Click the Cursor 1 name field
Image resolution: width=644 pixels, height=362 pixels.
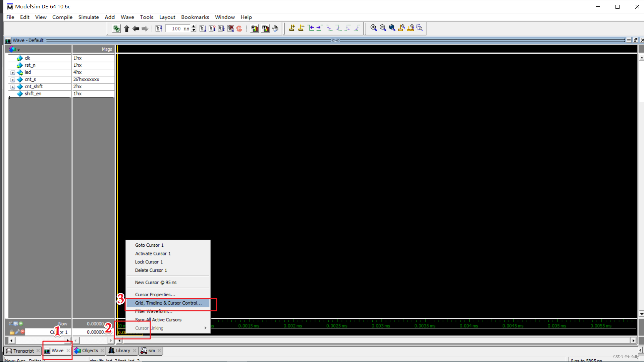(49, 332)
